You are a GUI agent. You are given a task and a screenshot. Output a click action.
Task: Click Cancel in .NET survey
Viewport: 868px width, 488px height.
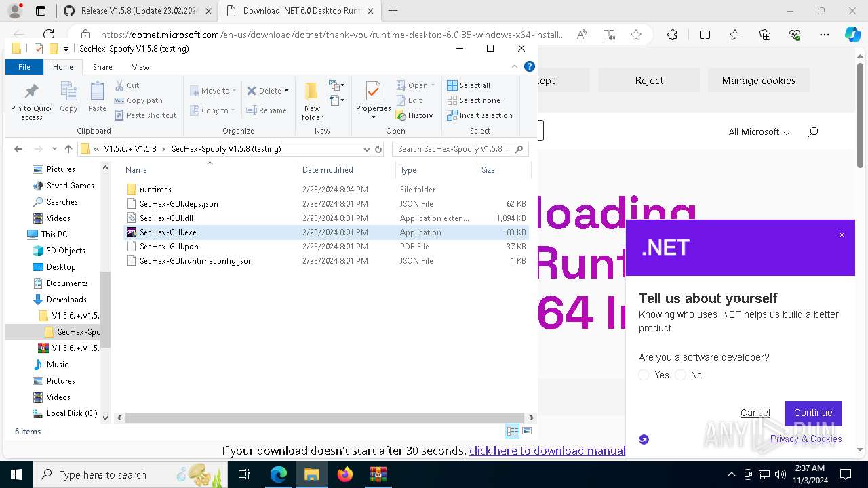755,413
